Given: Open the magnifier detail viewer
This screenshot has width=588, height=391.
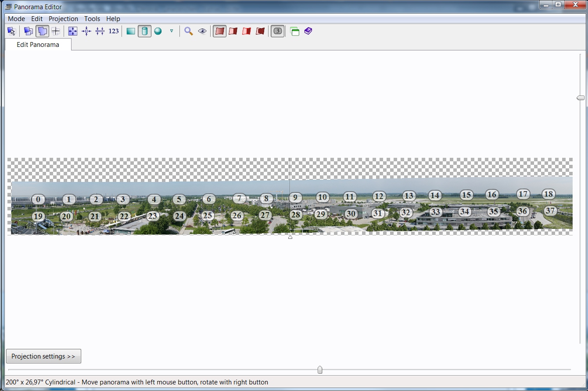Looking at the screenshot, I should pyautogui.click(x=189, y=31).
